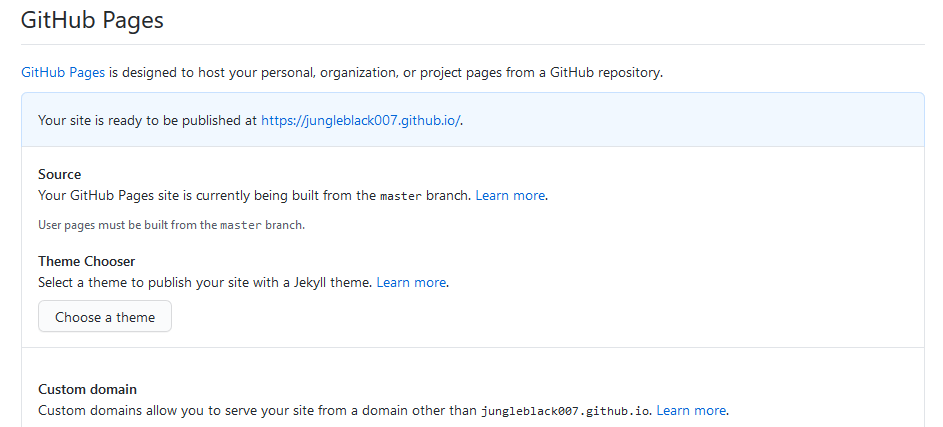
Task: Click master in the User pages note
Action: 239,225
